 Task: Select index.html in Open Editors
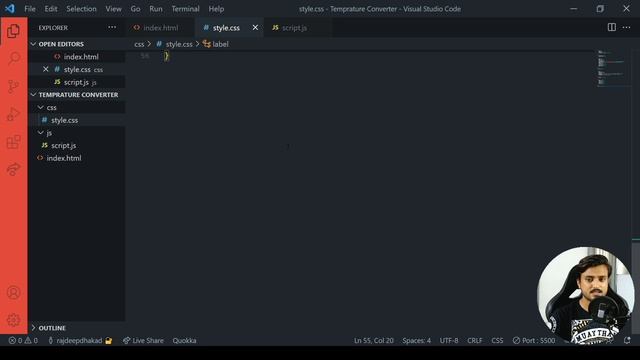click(77, 57)
